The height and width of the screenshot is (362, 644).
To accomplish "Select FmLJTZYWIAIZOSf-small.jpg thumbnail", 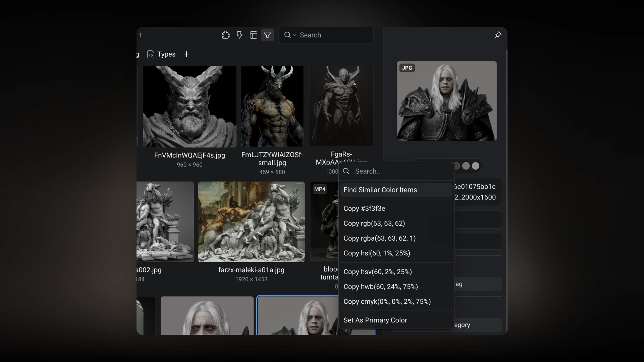I will 272,106.
